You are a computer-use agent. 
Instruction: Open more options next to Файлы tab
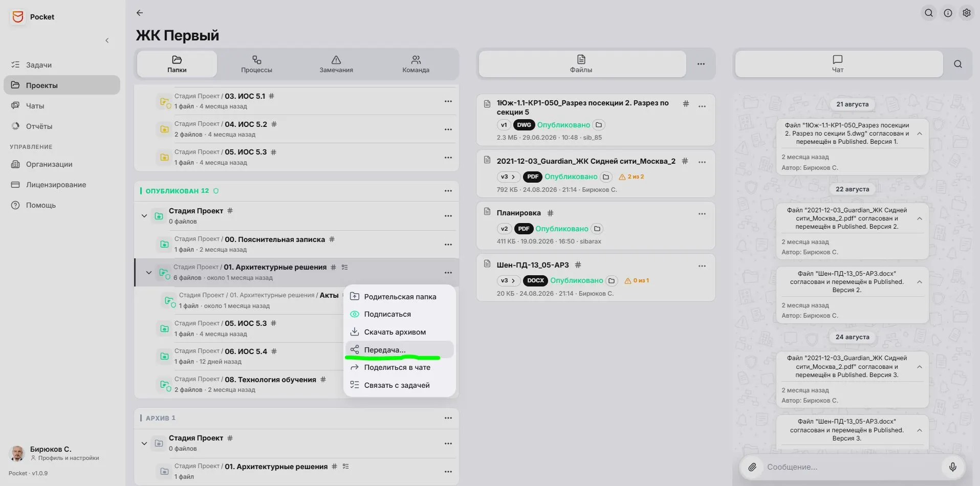(701, 64)
